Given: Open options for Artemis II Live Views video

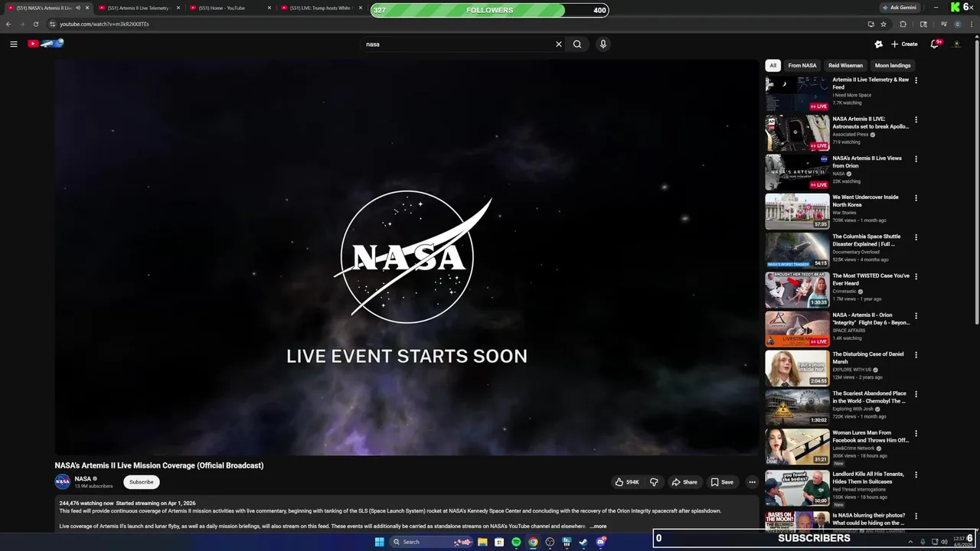Looking at the screenshot, I should [x=916, y=159].
